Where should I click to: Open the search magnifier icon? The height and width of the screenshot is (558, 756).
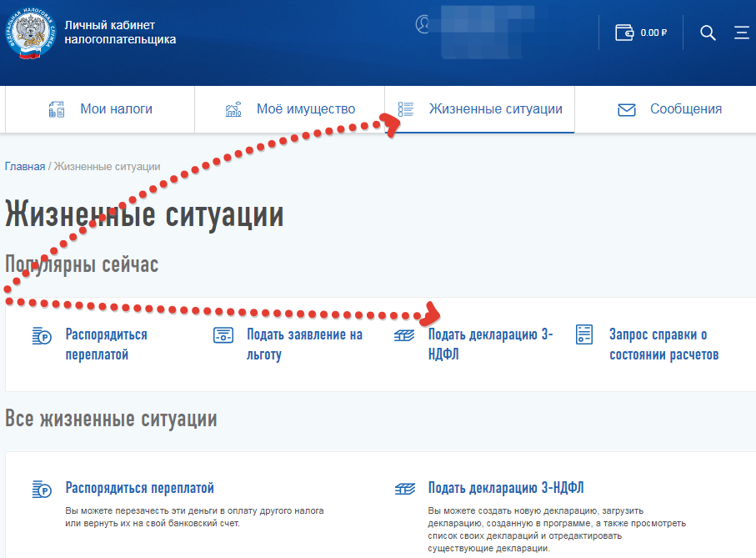point(708,33)
